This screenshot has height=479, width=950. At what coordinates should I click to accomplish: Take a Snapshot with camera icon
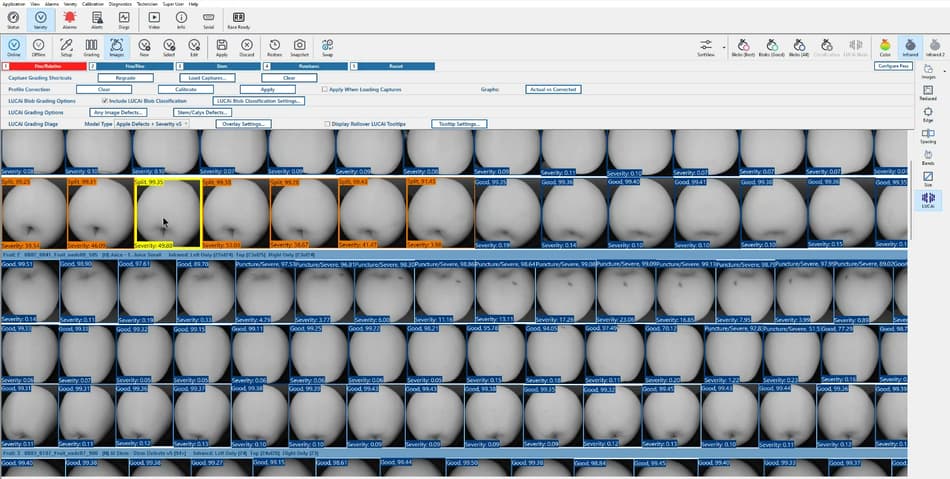(299, 47)
